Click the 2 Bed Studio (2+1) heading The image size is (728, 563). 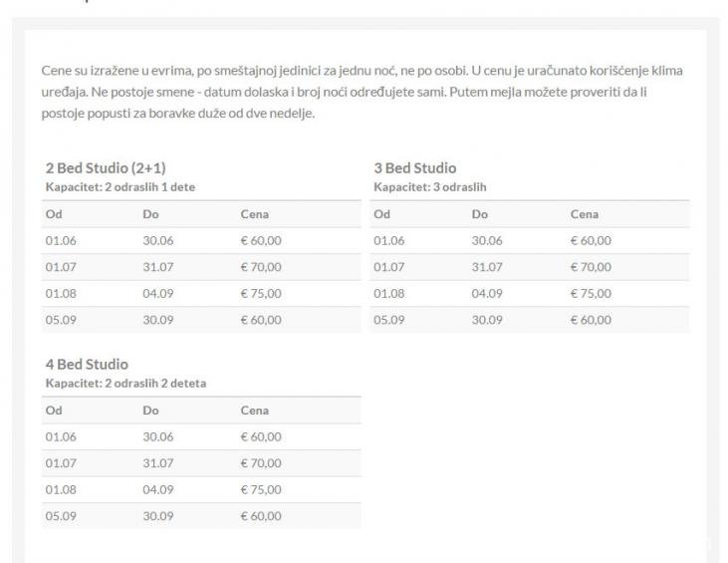coord(106,167)
